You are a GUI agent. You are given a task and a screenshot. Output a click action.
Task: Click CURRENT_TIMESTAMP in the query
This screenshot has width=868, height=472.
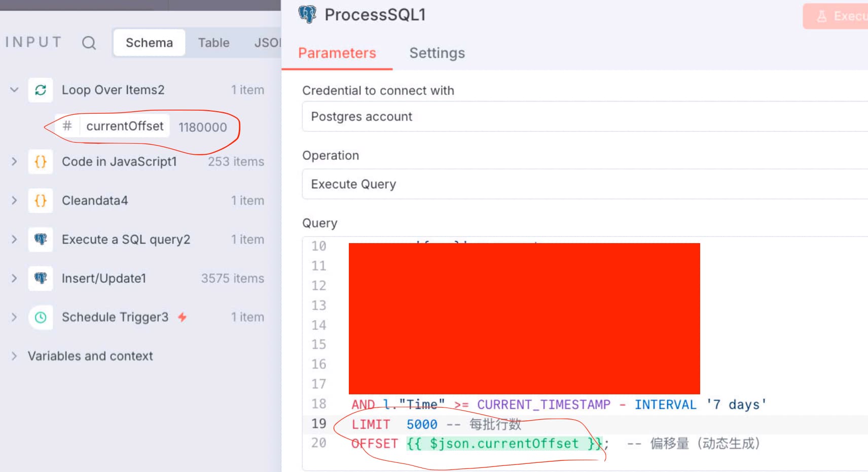[544, 404]
